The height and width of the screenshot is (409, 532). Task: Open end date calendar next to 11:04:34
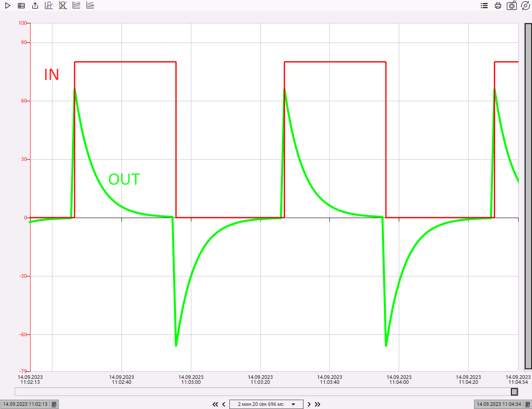click(528, 404)
